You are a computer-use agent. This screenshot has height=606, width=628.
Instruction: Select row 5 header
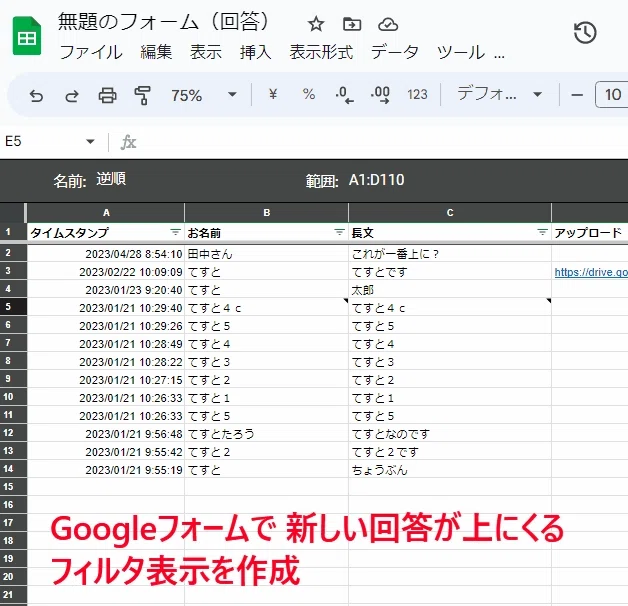tap(13, 307)
